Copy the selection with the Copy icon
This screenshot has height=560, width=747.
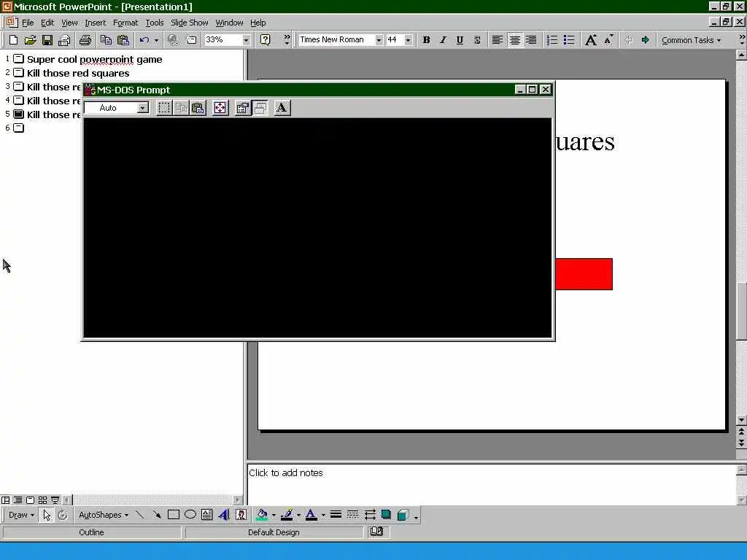coord(106,40)
